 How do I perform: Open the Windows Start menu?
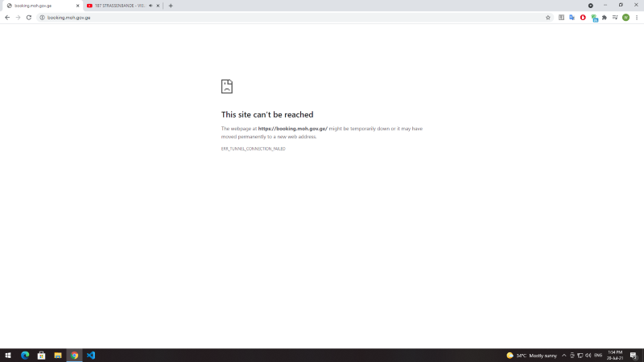(8, 356)
